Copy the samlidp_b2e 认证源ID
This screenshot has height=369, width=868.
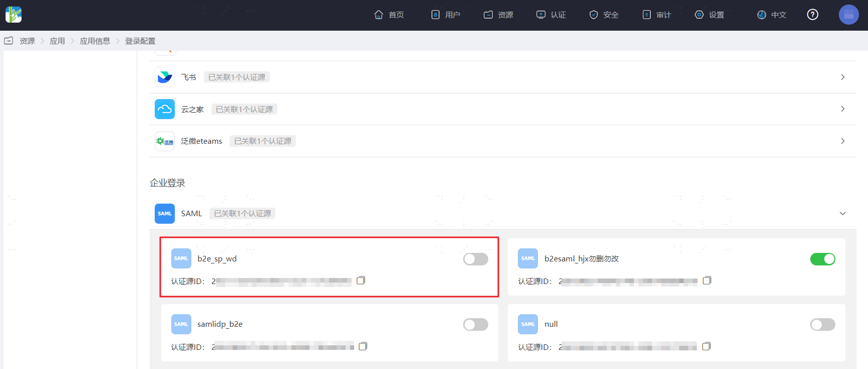363,346
